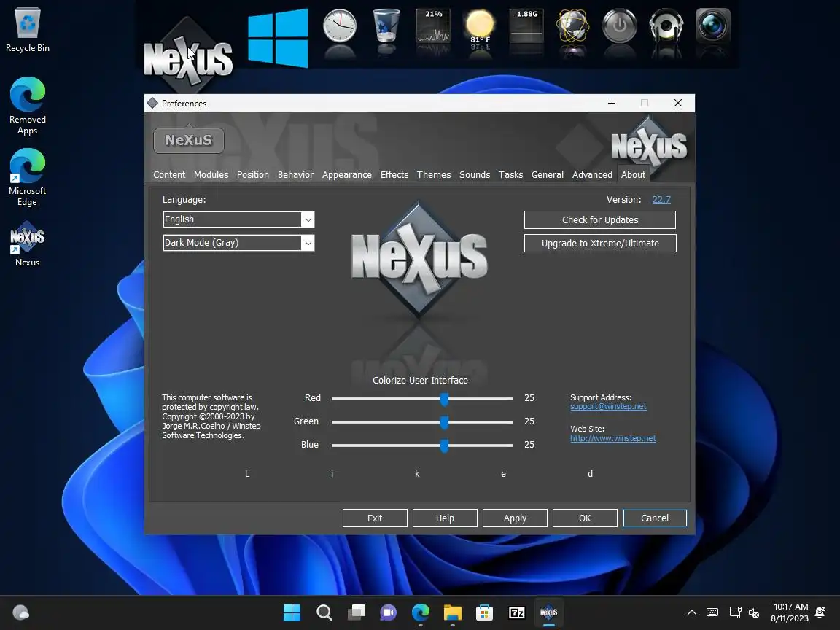Show hidden tray icons chevron
840x630 pixels.
pyautogui.click(x=691, y=612)
